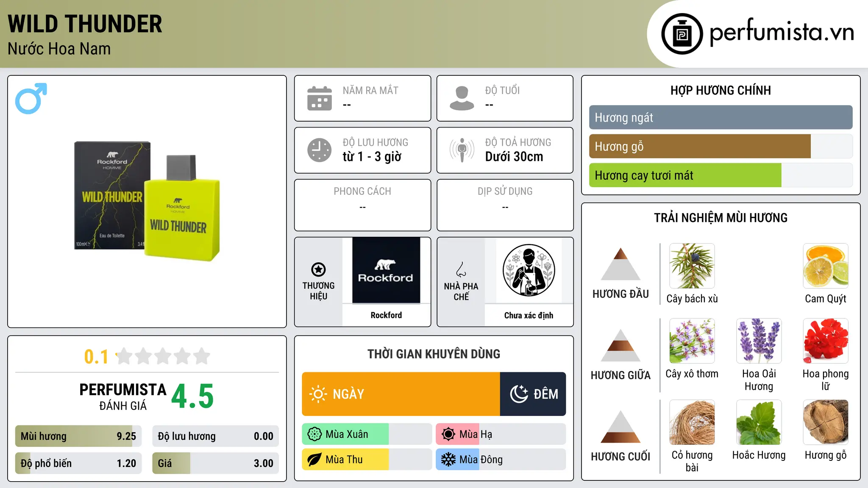Click the HƯƠNG GIỮA pyramid icon
This screenshot has width=868, height=488.
620,345
